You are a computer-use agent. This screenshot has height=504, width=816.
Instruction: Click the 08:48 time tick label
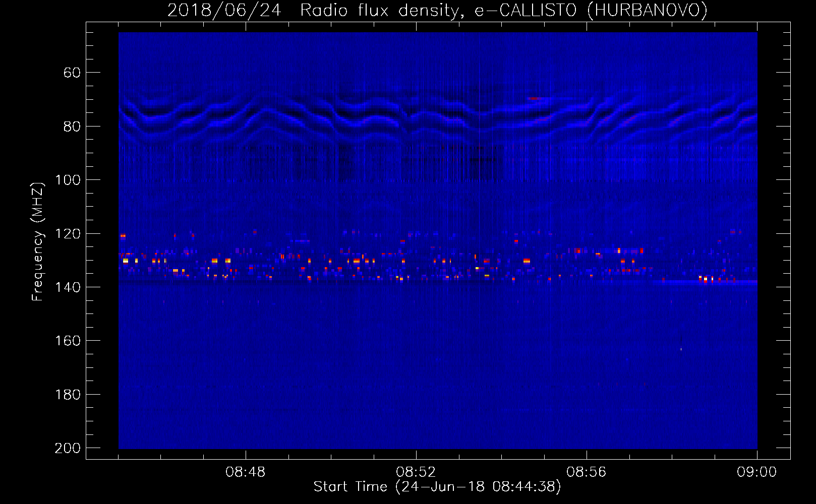pos(246,472)
